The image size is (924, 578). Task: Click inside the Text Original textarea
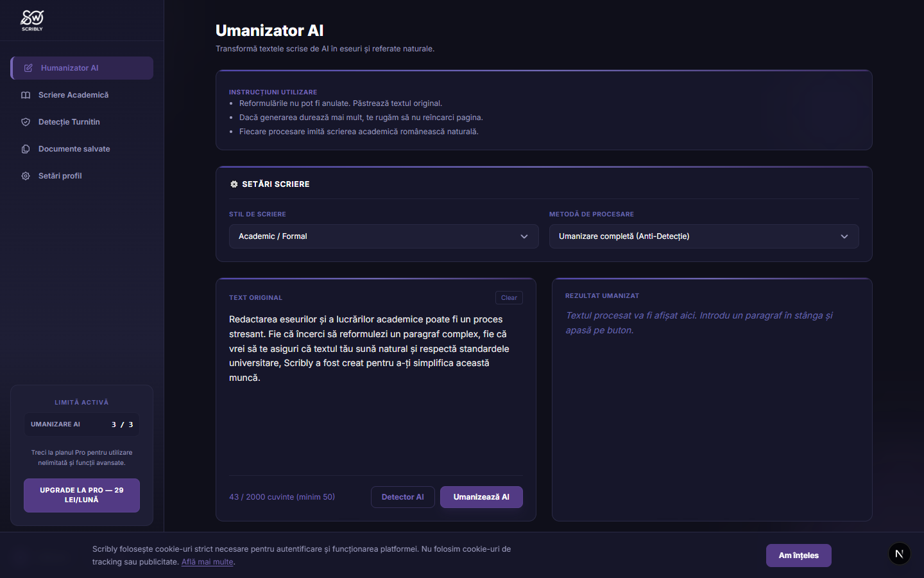point(376,392)
